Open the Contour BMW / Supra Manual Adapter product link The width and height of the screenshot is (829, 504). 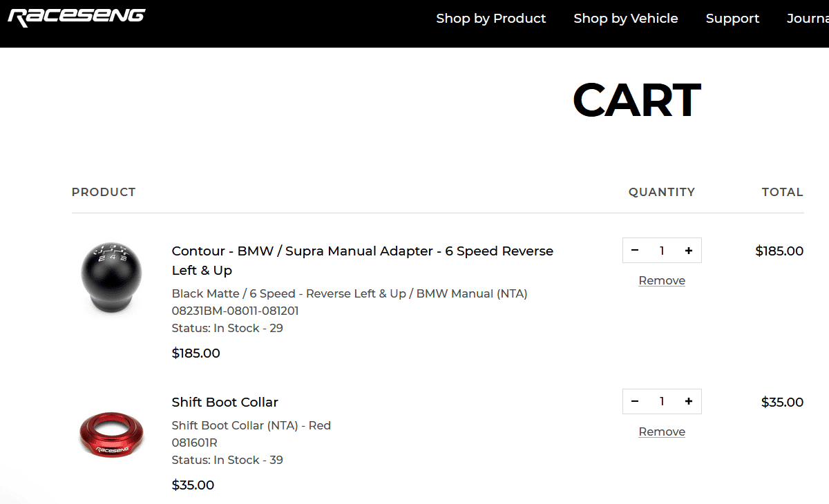363,260
